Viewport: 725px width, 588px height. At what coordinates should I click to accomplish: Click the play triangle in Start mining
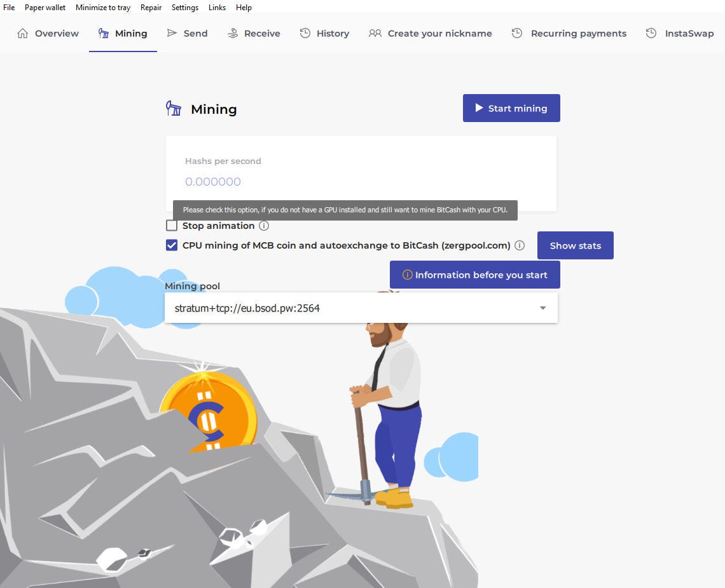click(479, 107)
